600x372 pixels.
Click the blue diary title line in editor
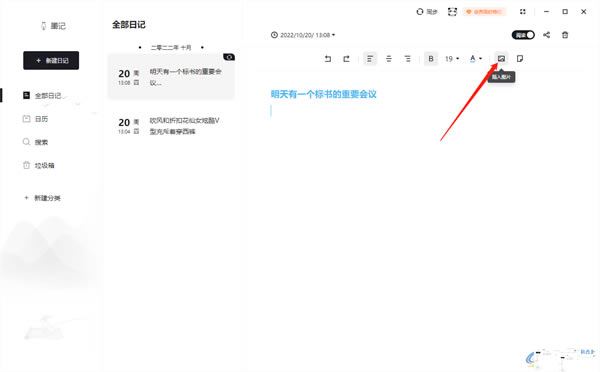(323, 94)
